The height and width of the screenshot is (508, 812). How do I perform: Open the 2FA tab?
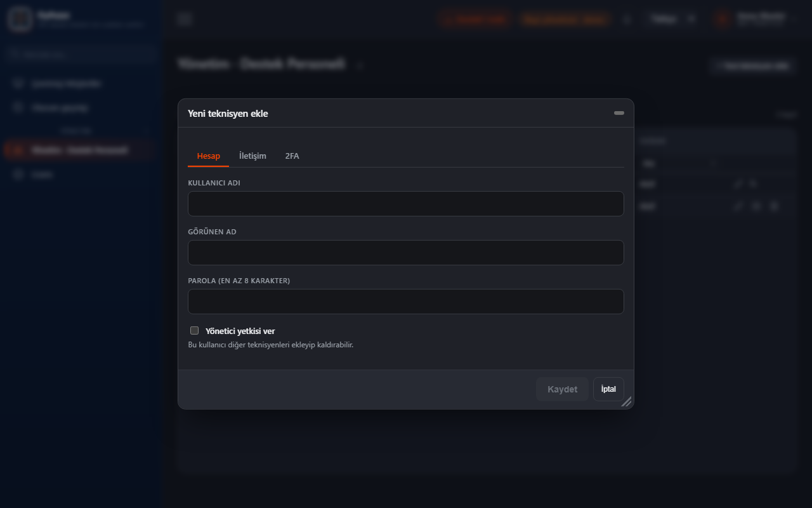[292, 156]
